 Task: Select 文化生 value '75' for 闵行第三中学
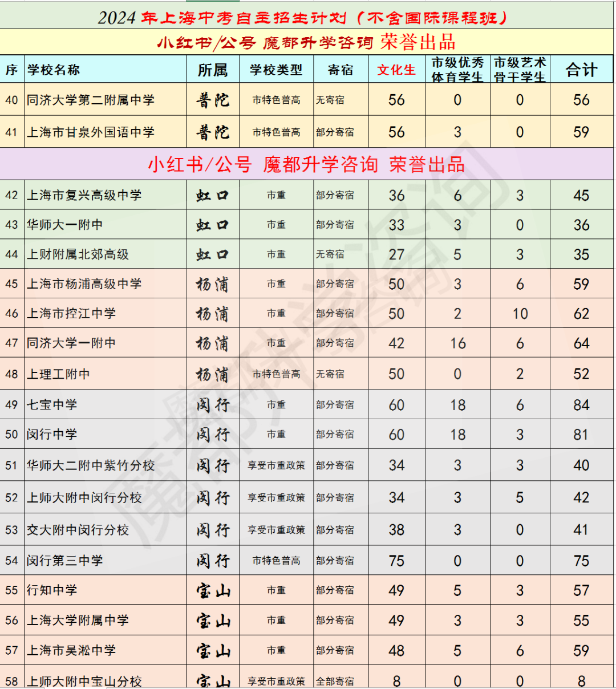point(396,561)
